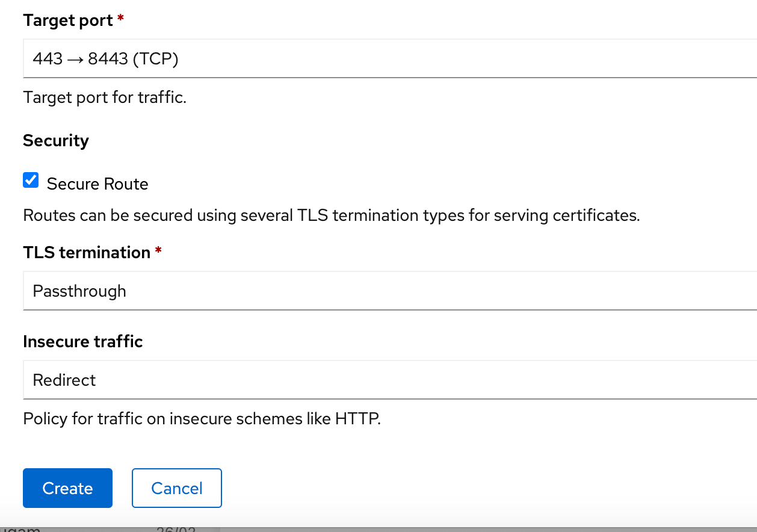Click the Target port field label
Image resolution: width=757 pixels, height=532 pixels.
(68, 20)
